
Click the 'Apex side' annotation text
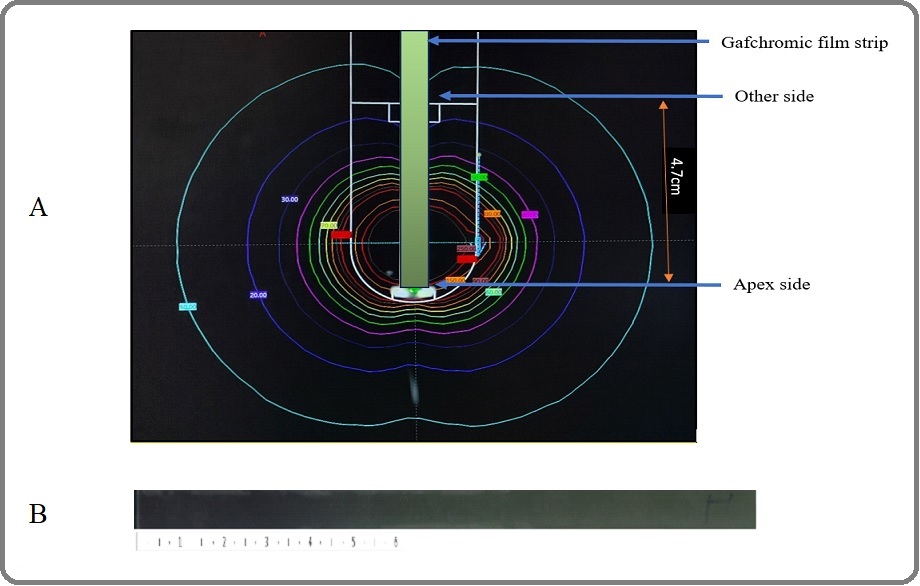point(772,285)
